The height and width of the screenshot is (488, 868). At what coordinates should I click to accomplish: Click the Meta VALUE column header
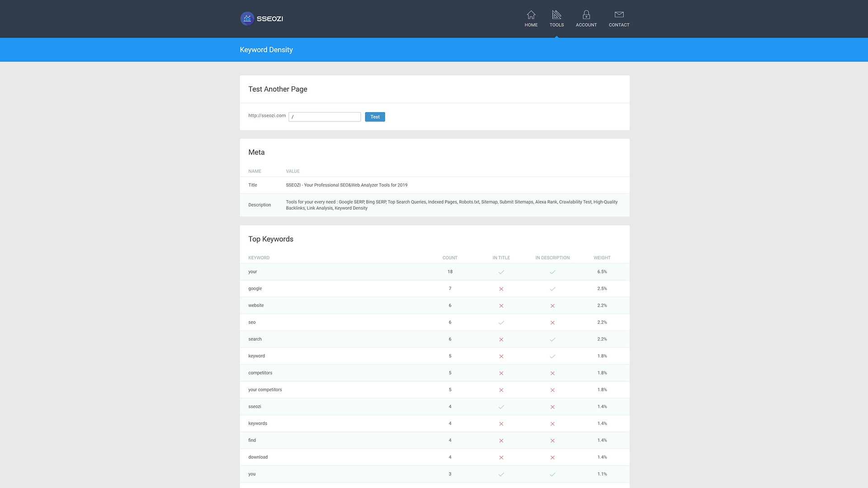(x=292, y=171)
